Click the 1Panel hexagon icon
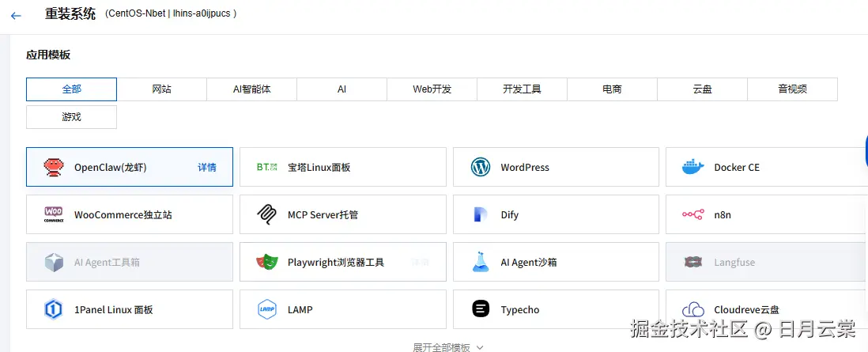 tap(54, 309)
